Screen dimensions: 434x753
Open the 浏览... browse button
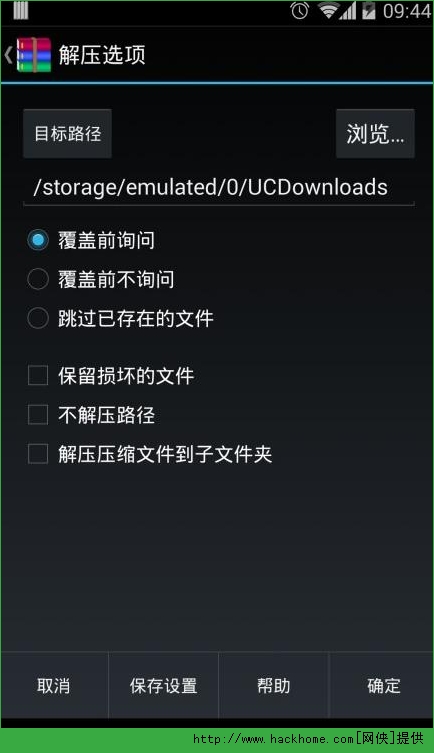(x=375, y=134)
